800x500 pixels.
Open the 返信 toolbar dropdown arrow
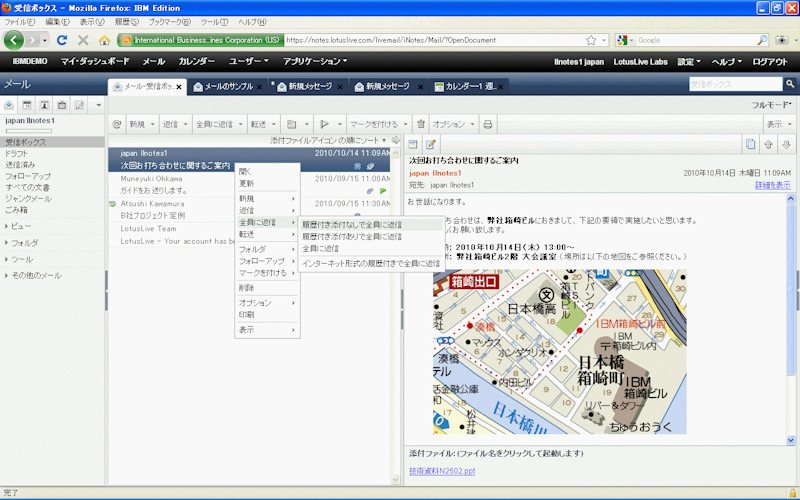(185, 124)
